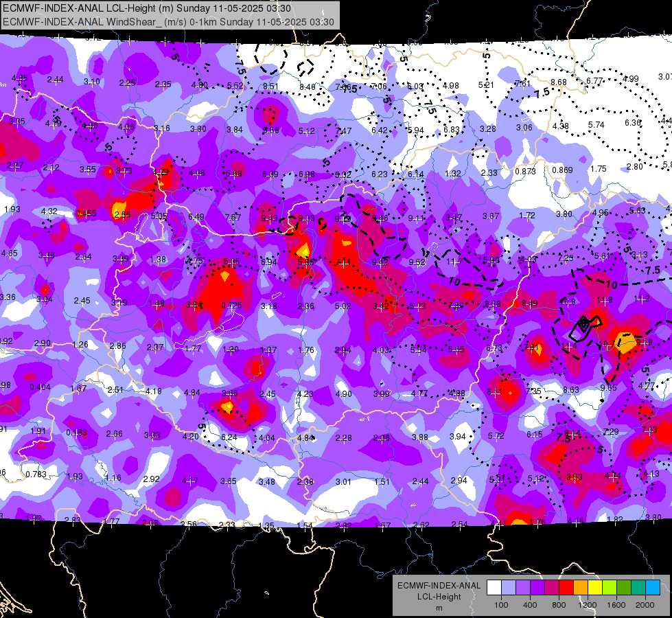Click the grid value '4.99'
This screenshot has height=618, width=672.
click(631, 79)
